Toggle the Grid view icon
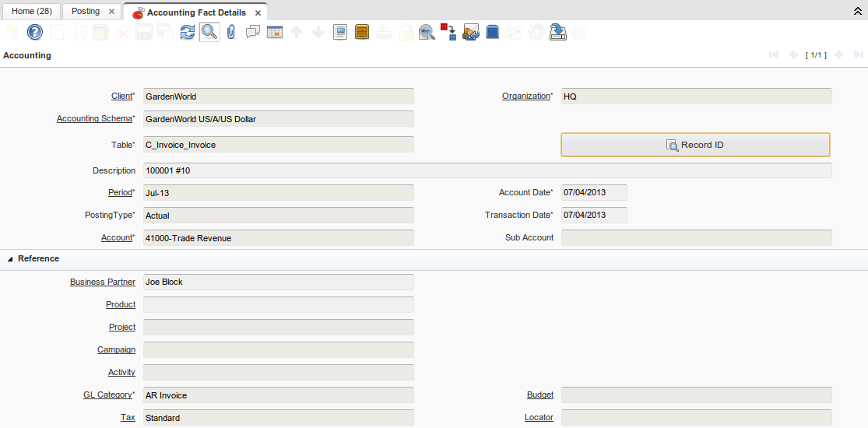The image size is (868, 428). coord(275,32)
